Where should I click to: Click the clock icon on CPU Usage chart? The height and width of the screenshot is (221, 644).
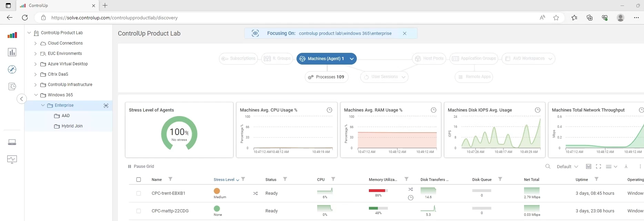[x=330, y=110]
